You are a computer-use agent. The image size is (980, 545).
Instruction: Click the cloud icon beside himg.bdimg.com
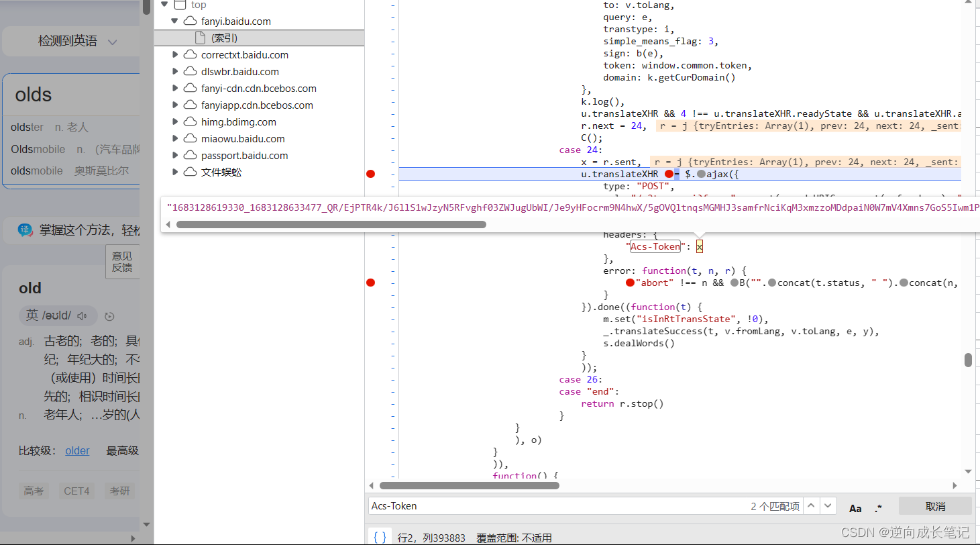tap(190, 122)
